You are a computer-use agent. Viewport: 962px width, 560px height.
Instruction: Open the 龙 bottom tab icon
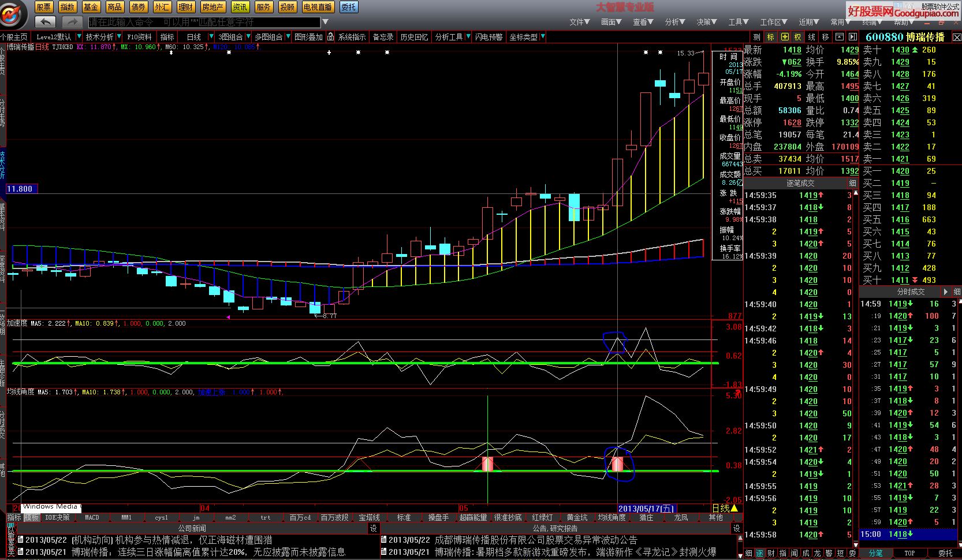tap(817, 553)
